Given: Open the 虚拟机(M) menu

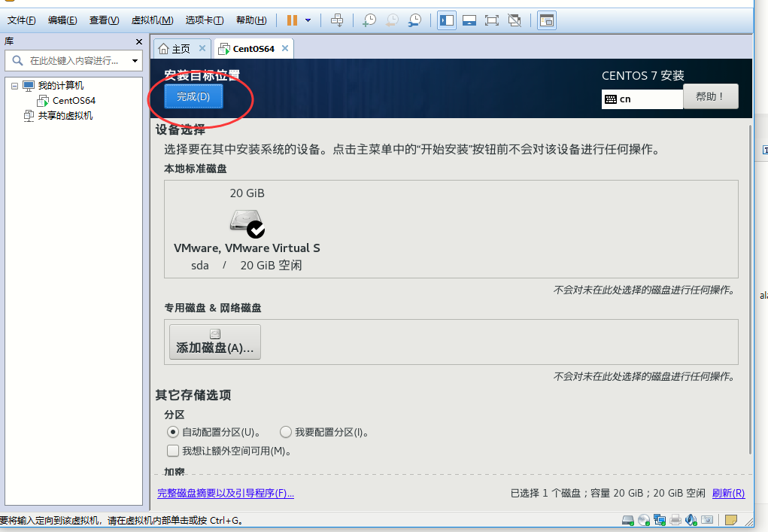Looking at the screenshot, I should click(153, 20).
